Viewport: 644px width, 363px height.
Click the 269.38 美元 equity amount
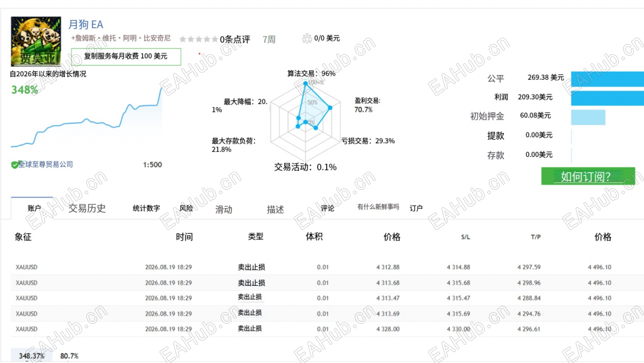(546, 78)
